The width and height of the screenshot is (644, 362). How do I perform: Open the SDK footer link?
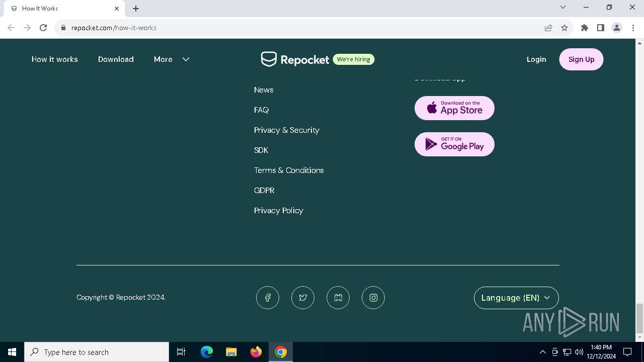tap(261, 150)
